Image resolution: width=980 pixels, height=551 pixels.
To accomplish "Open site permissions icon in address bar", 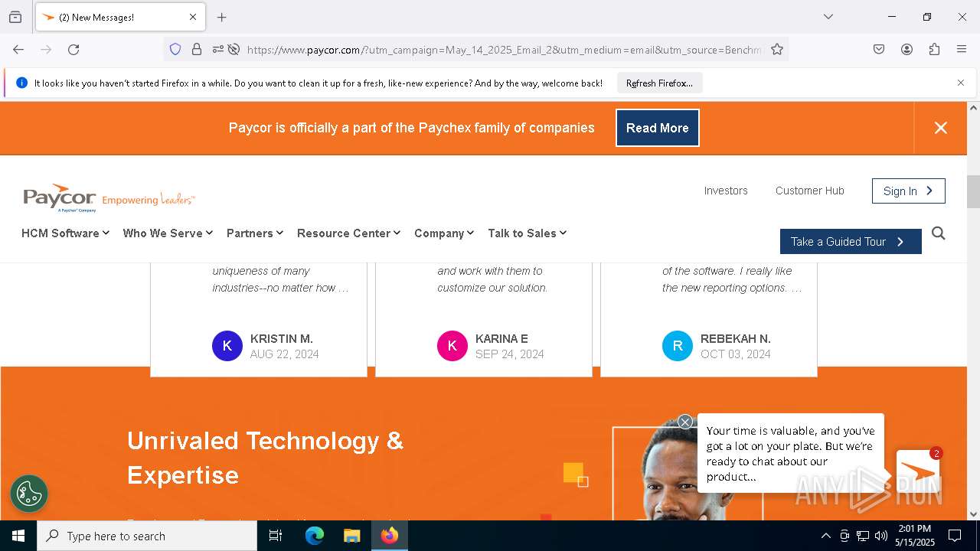I will [x=218, y=49].
